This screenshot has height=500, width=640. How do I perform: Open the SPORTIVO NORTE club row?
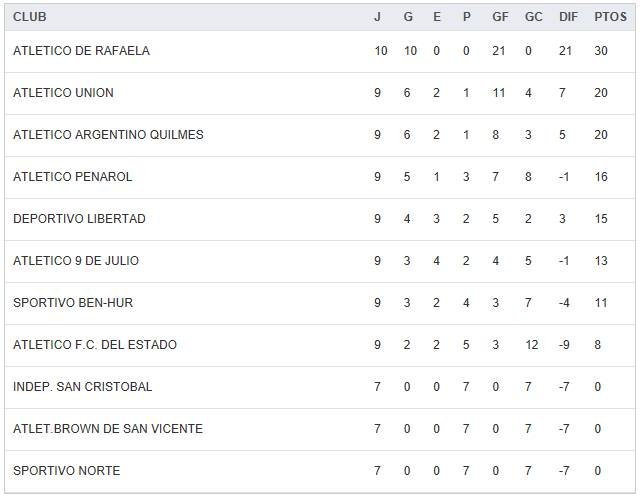tap(66, 471)
